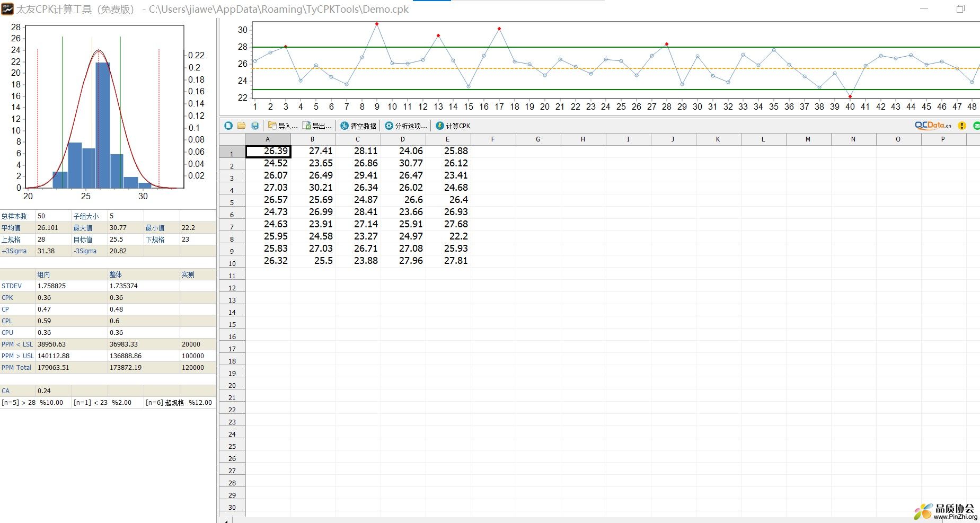This screenshot has width=980, height=523.
Task: Click the 实测 column header
Action: point(198,274)
